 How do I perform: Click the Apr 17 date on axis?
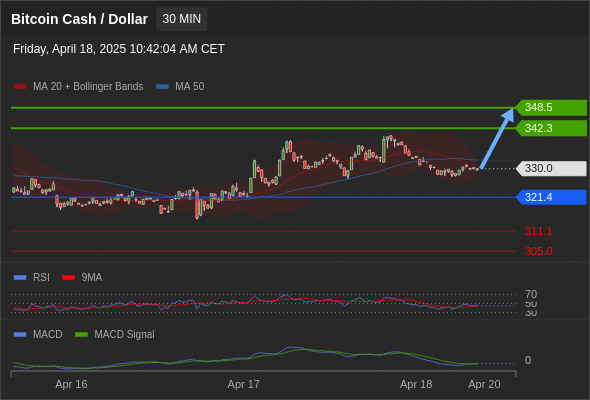(243, 384)
